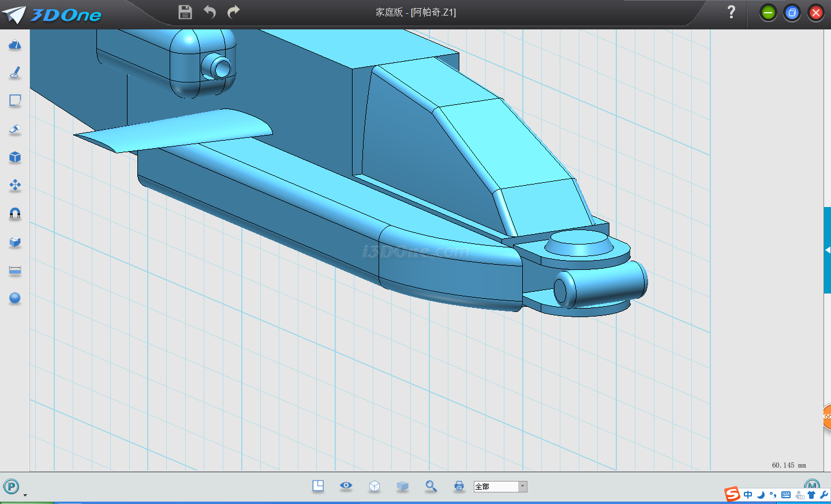This screenshot has height=504, width=831.
Task: Click the feature modeling eraser-shaped tool
Action: tap(15, 129)
